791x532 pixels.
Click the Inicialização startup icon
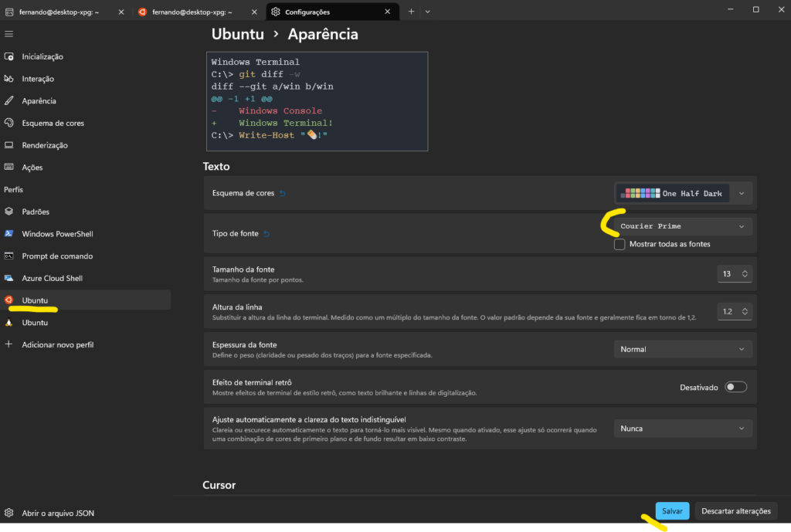9,56
